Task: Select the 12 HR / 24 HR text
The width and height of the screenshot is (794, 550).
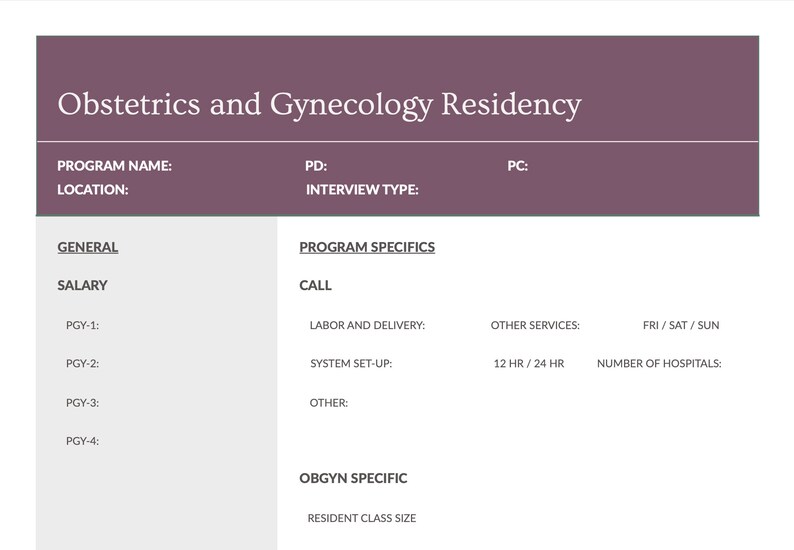Action: point(529,364)
